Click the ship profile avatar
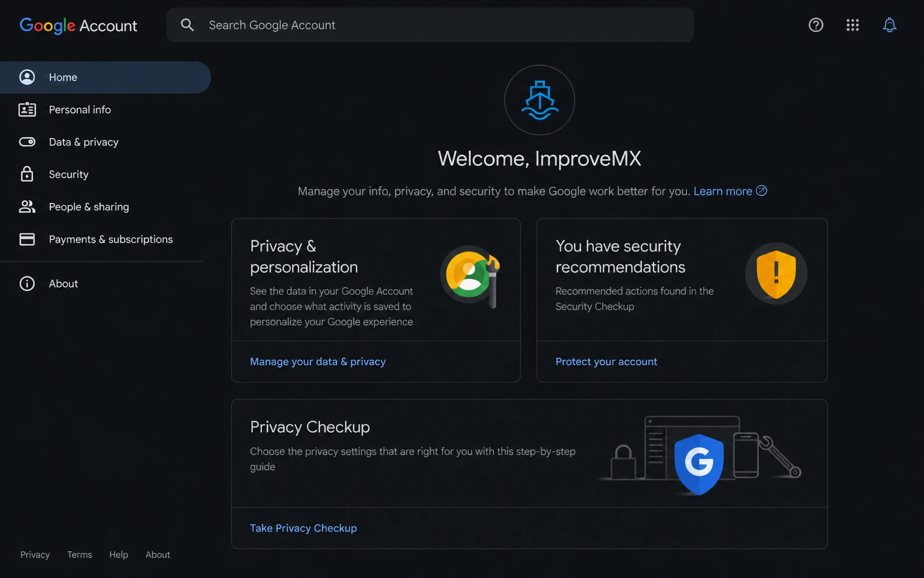 [x=539, y=100]
